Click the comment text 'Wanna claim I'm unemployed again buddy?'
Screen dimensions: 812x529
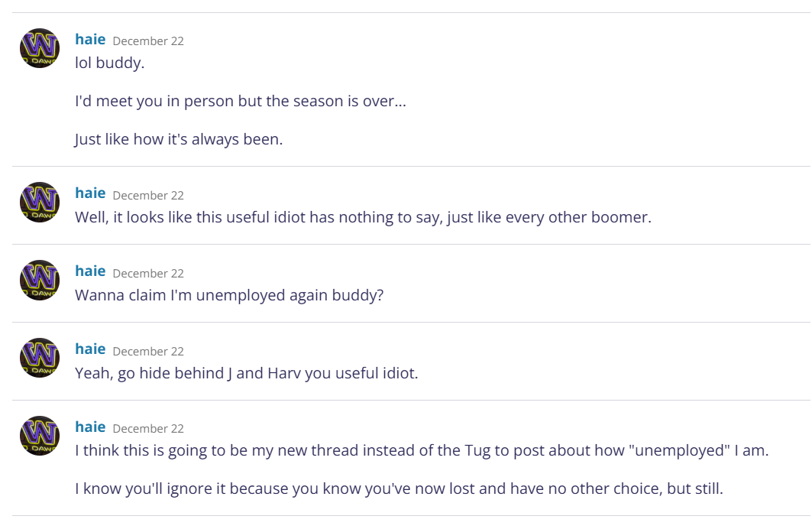[229, 295]
